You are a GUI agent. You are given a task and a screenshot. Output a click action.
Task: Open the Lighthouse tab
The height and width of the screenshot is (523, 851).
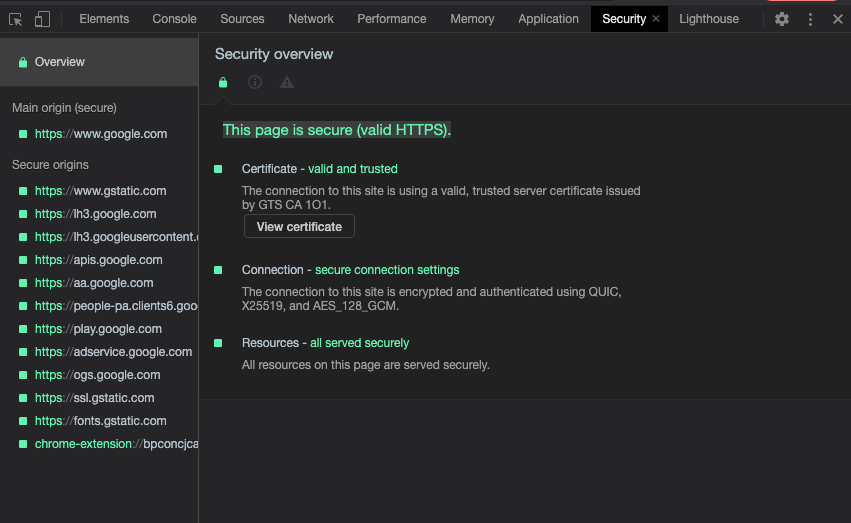(x=709, y=19)
